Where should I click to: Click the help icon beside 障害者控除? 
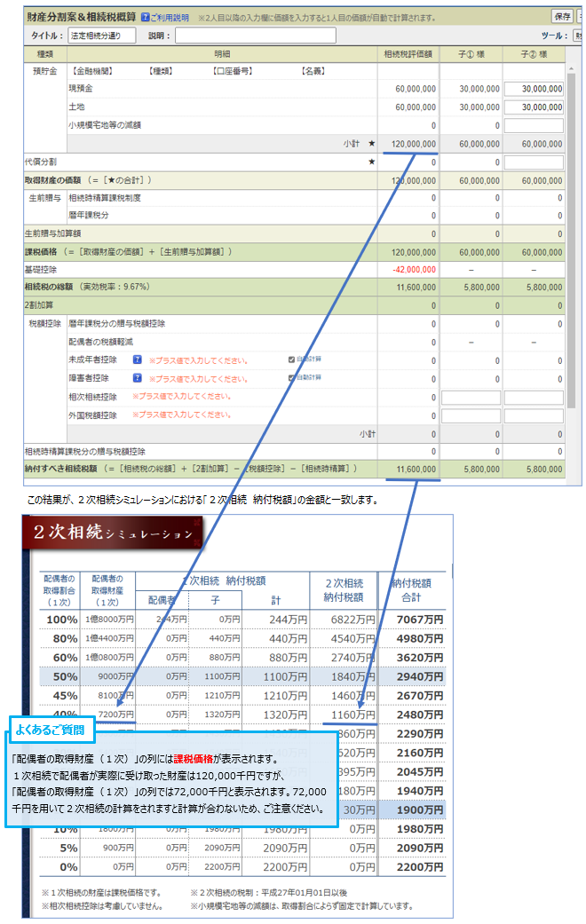click(138, 379)
